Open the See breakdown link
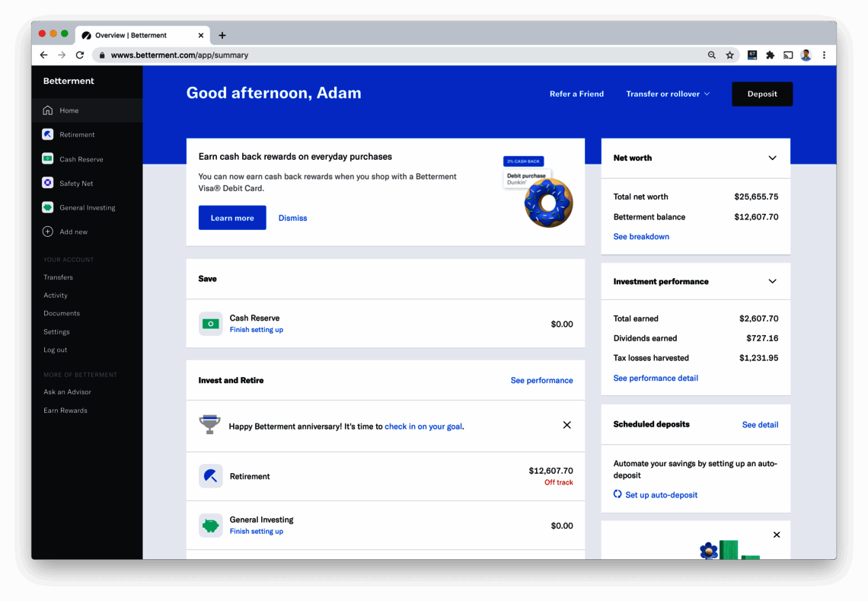 pos(640,236)
